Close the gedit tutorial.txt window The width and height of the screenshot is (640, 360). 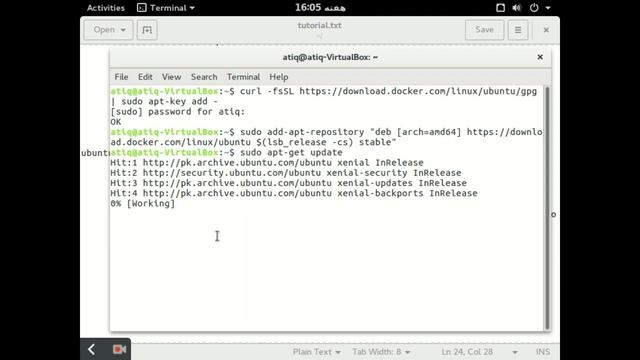click(546, 30)
